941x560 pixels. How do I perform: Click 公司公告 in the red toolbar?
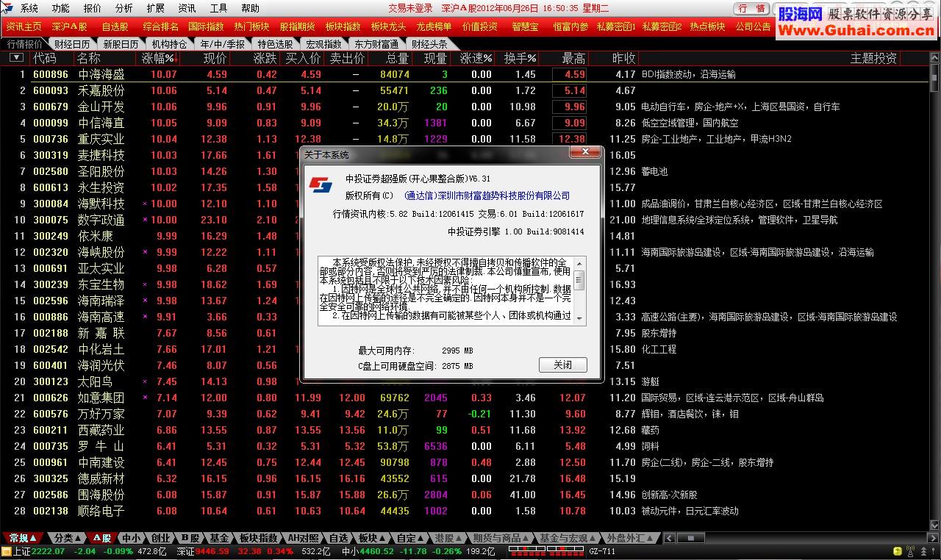tap(753, 26)
